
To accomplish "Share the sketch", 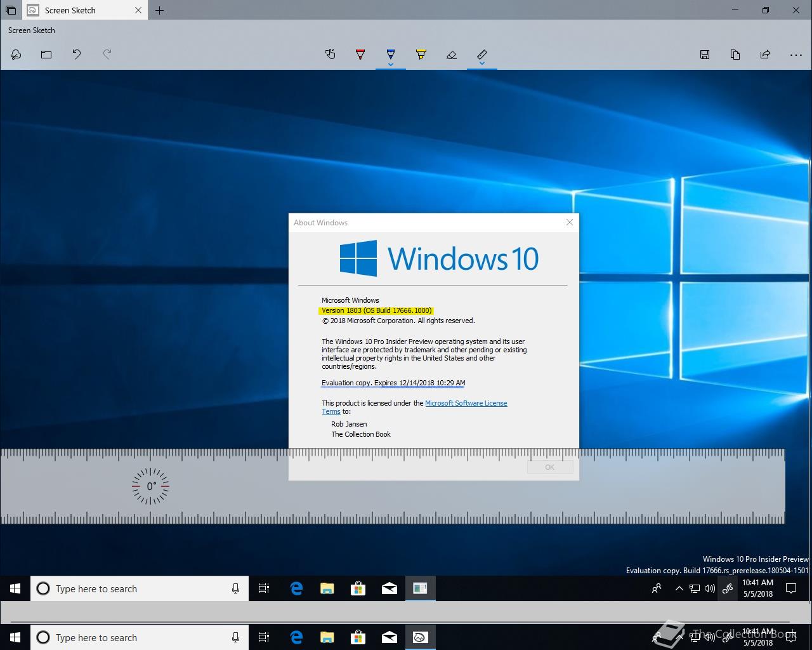I will click(x=766, y=55).
